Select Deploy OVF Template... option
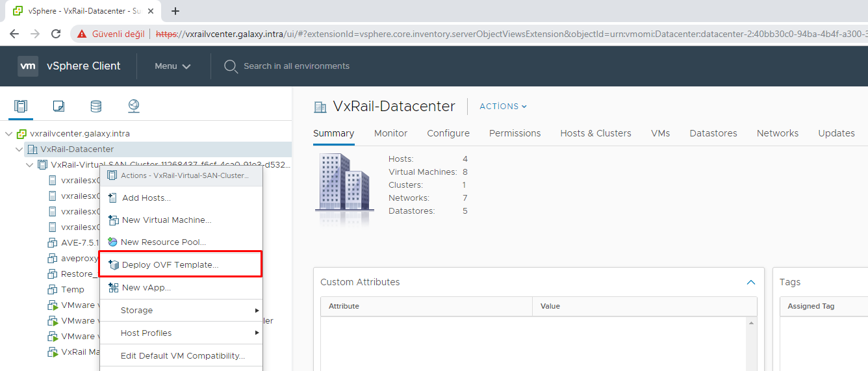This screenshot has width=868, height=371. (x=181, y=264)
